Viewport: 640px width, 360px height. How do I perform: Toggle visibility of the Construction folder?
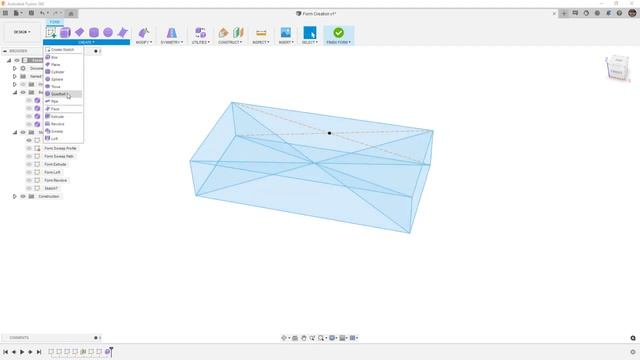pos(23,196)
